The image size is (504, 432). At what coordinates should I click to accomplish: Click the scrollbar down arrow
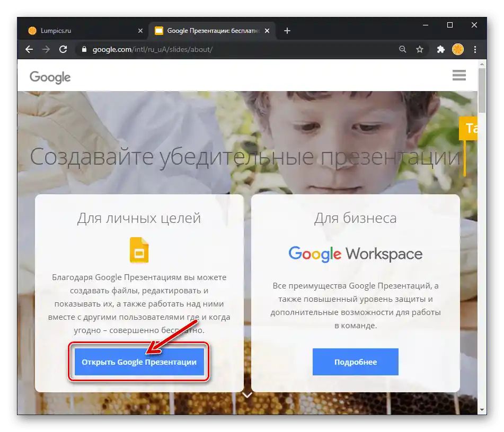coord(482,410)
